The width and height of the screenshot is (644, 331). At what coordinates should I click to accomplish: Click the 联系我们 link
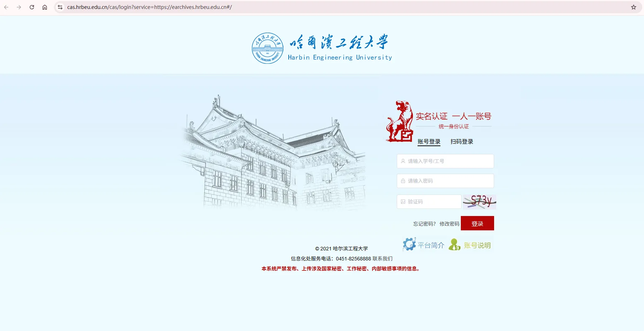coord(382,259)
